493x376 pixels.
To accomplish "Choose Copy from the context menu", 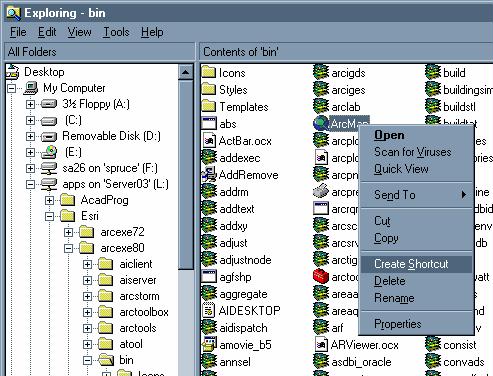I will pos(416,238).
